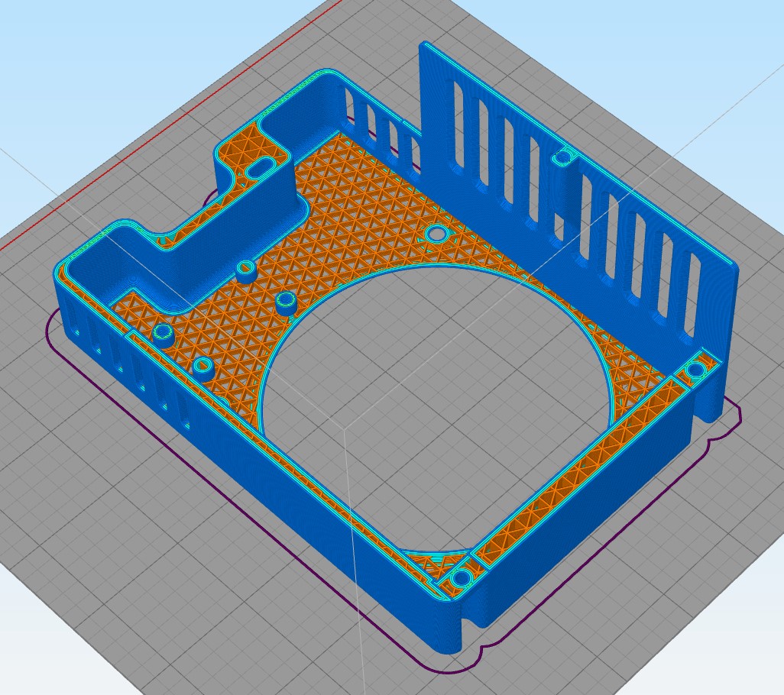The width and height of the screenshot is (784, 695).
Task: Click the screw hole in the bottom corner
Action: coord(461,579)
